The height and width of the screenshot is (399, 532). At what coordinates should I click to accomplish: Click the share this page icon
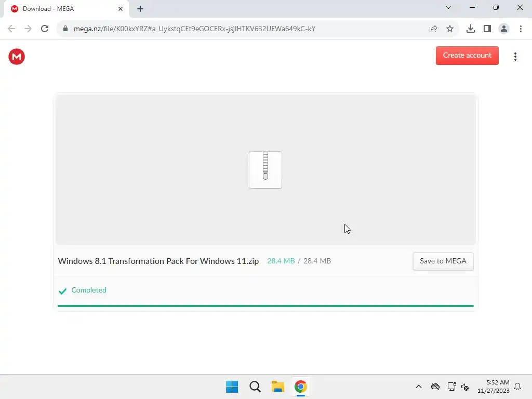433,29
